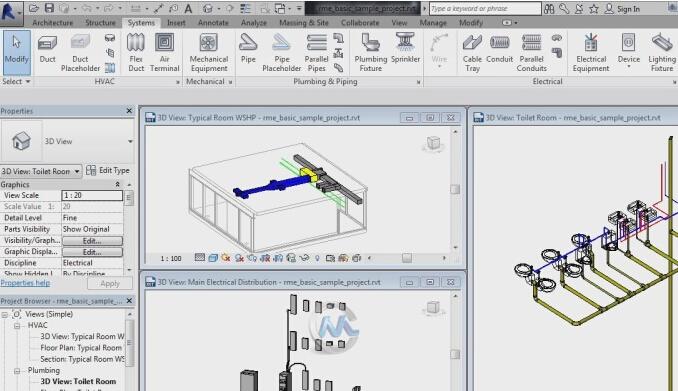The width and height of the screenshot is (678, 391).
Task: Open Detail Level in WSHP view bar
Action: (x=199, y=258)
